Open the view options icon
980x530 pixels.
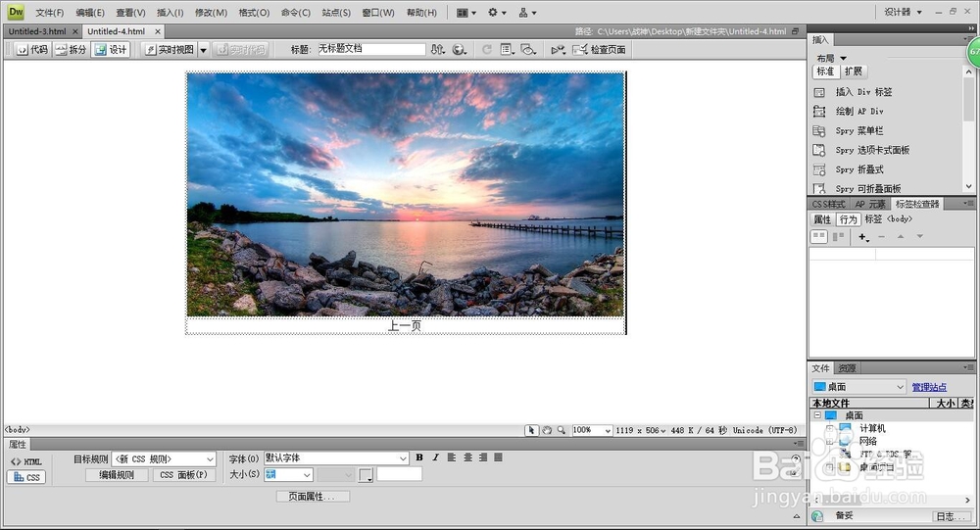click(507, 49)
